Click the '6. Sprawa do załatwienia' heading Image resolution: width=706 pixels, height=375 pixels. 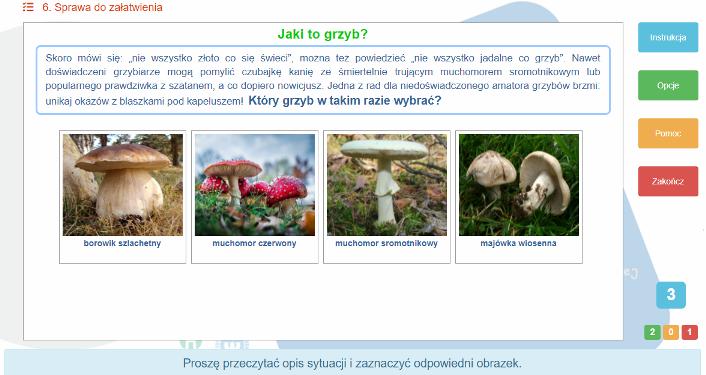pos(102,7)
